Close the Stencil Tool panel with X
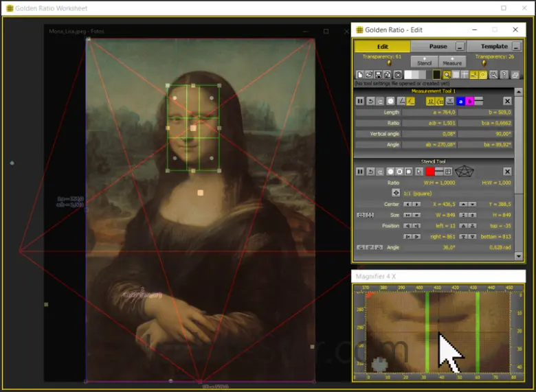 click(507, 171)
